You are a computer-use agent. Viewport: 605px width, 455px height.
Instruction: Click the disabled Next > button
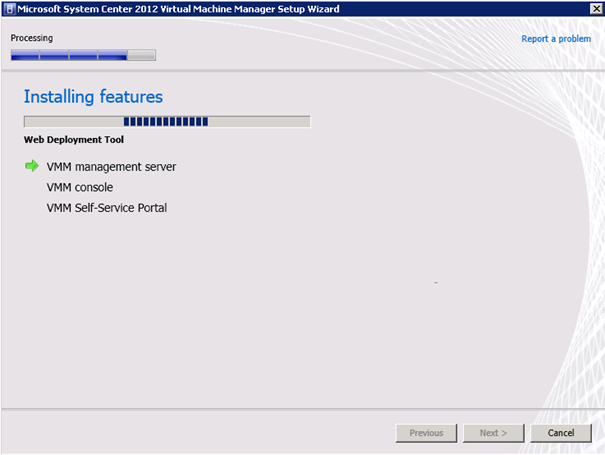[493, 433]
